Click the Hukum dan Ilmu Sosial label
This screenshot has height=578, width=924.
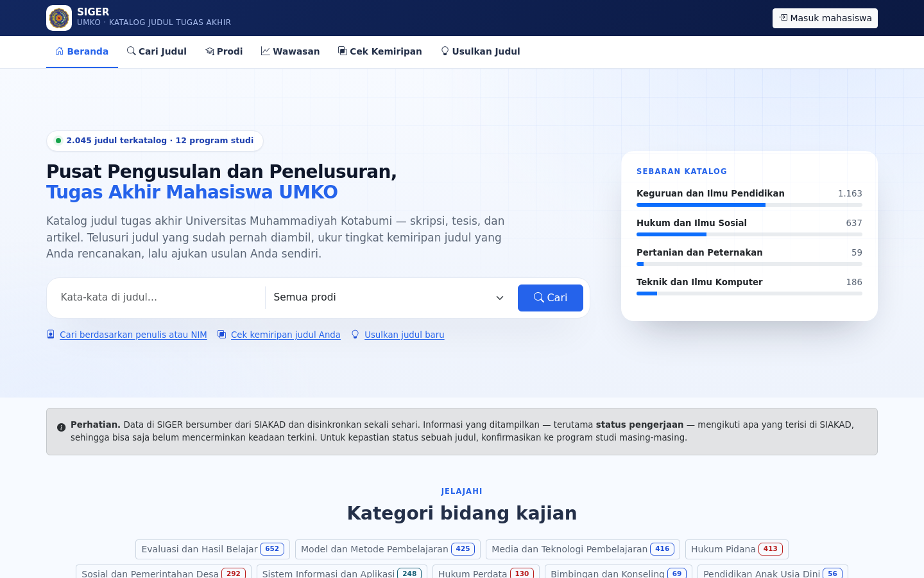pyautogui.click(x=692, y=223)
